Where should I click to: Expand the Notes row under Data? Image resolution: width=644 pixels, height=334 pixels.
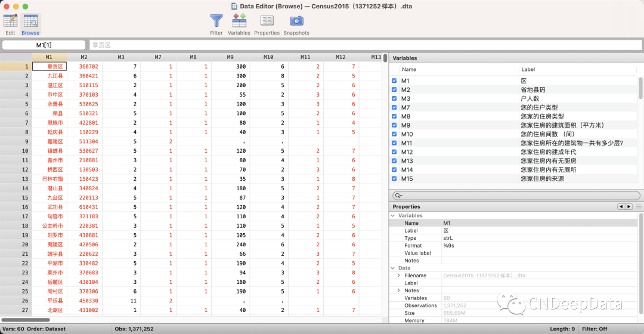click(x=398, y=290)
